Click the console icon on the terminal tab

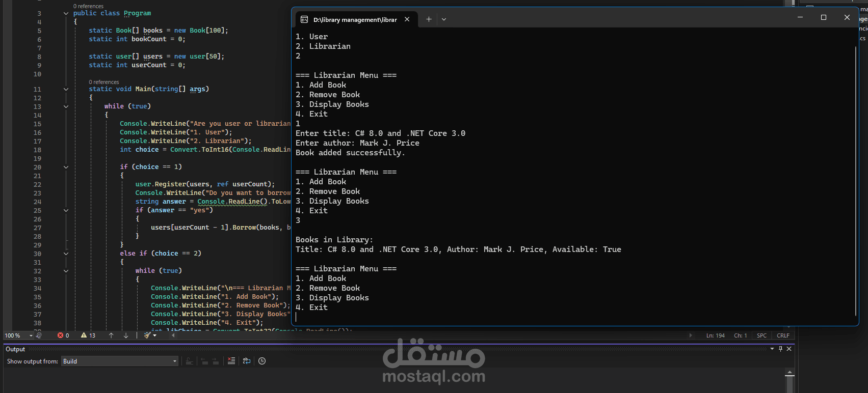point(304,19)
